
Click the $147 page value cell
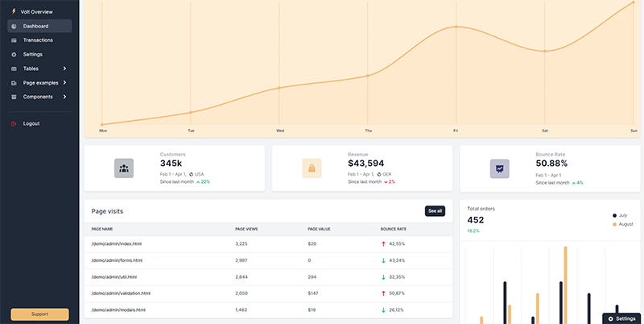tap(312, 293)
